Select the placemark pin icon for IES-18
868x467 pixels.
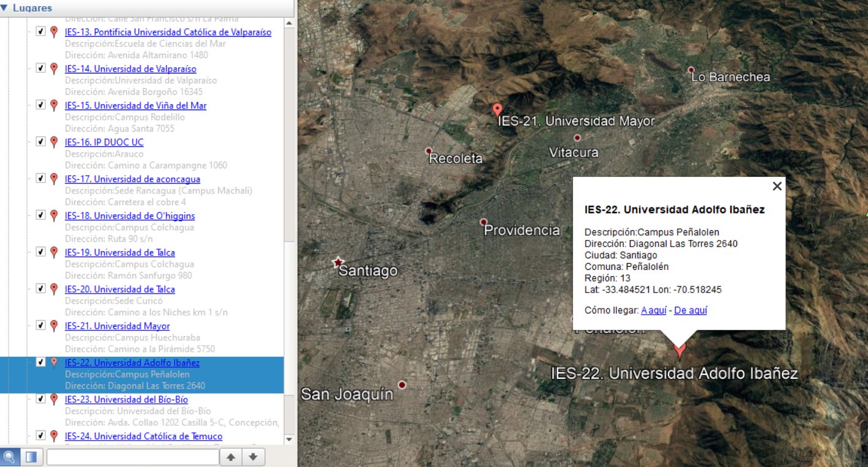click(54, 215)
